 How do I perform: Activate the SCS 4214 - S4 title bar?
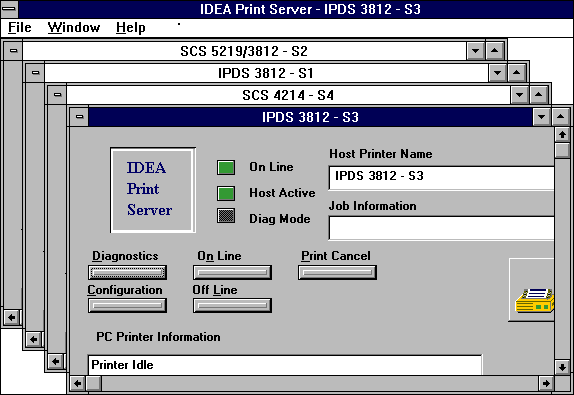(288, 95)
